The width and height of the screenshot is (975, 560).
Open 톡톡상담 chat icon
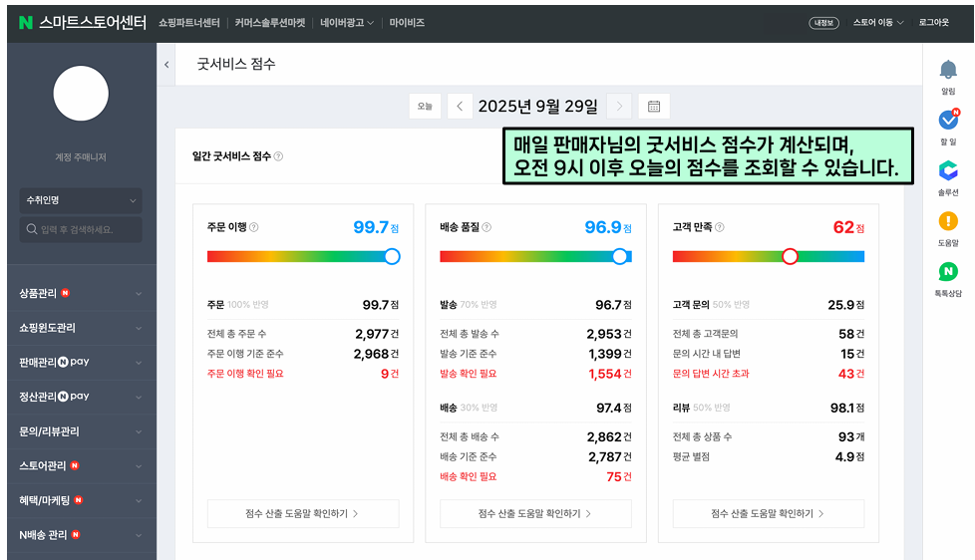[x=948, y=272]
